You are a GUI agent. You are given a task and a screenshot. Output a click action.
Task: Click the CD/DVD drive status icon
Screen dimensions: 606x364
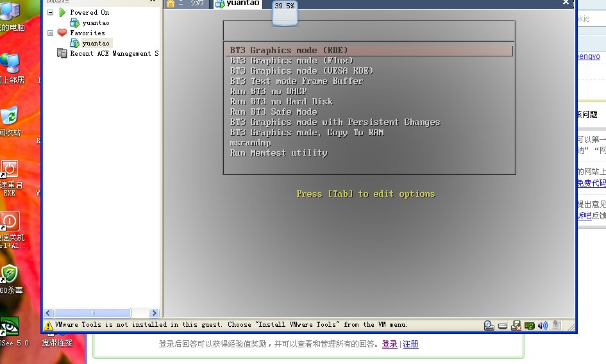[x=489, y=326]
